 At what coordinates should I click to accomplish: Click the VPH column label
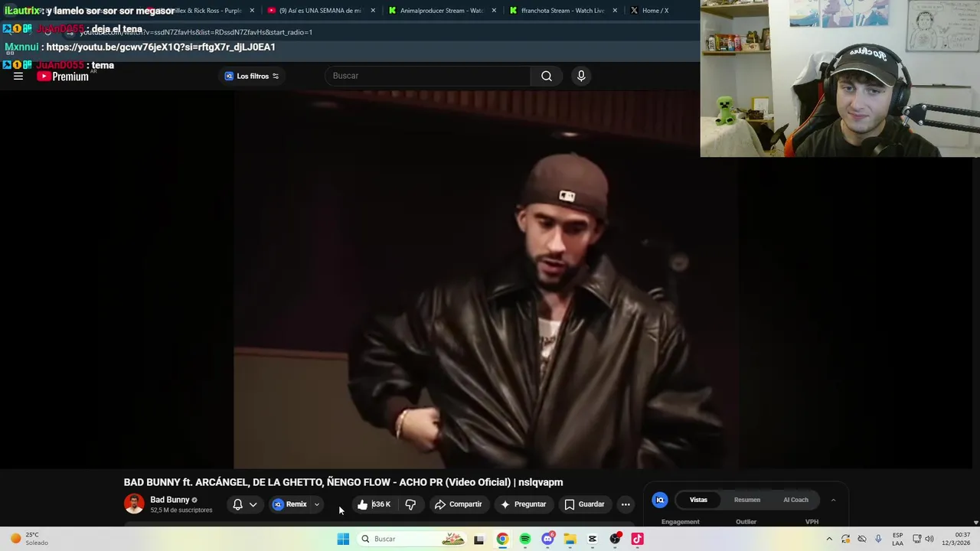(x=812, y=522)
